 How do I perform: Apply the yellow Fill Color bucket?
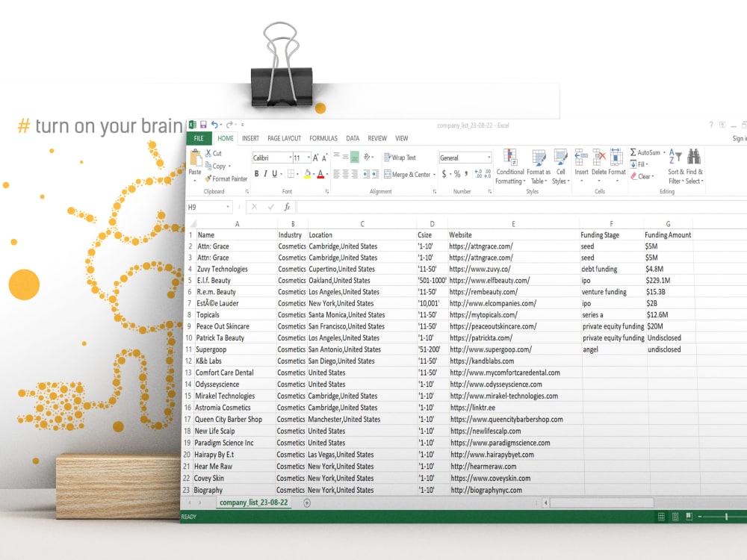pyautogui.click(x=307, y=174)
